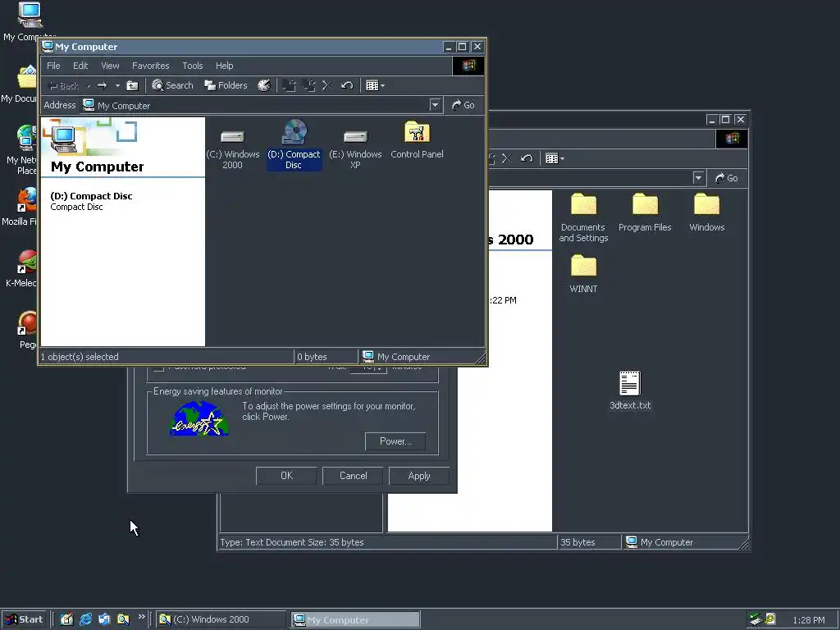Click the Move To icon in My Computer toolbar
The width and height of the screenshot is (840, 630).
tap(290, 85)
